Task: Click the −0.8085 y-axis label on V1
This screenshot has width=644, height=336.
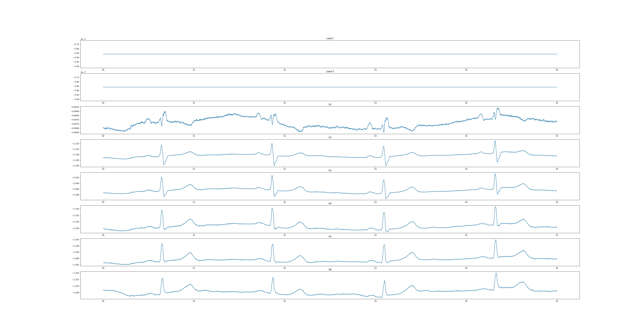Action: pyautogui.click(x=75, y=133)
